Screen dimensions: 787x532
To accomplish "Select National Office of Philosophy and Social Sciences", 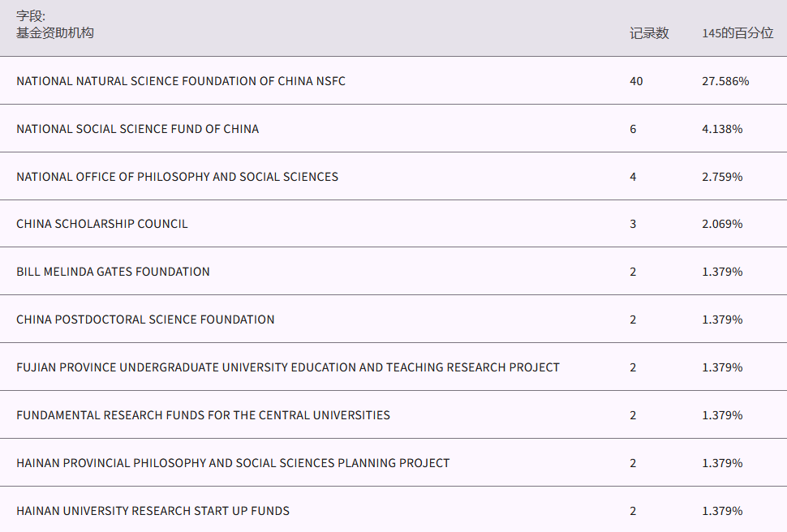I will tap(177, 177).
